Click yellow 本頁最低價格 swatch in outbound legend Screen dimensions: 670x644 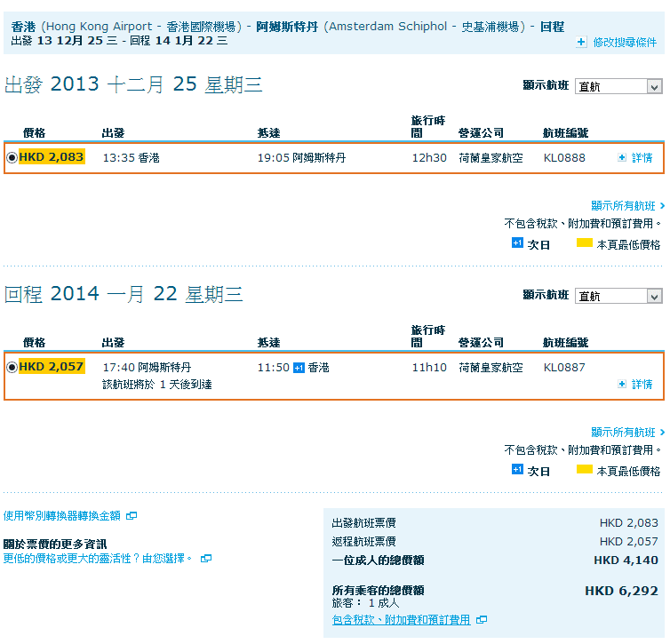tap(585, 243)
